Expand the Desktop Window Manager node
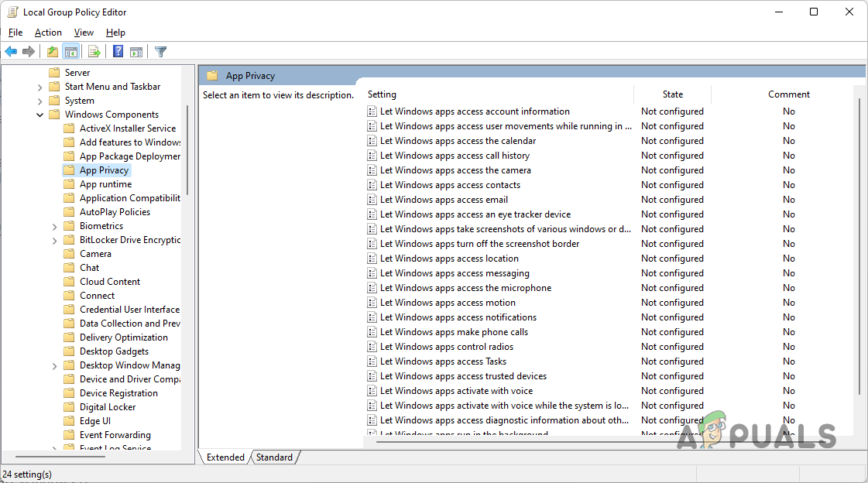Image resolution: width=868 pixels, height=483 pixels. tap(54, 366)
